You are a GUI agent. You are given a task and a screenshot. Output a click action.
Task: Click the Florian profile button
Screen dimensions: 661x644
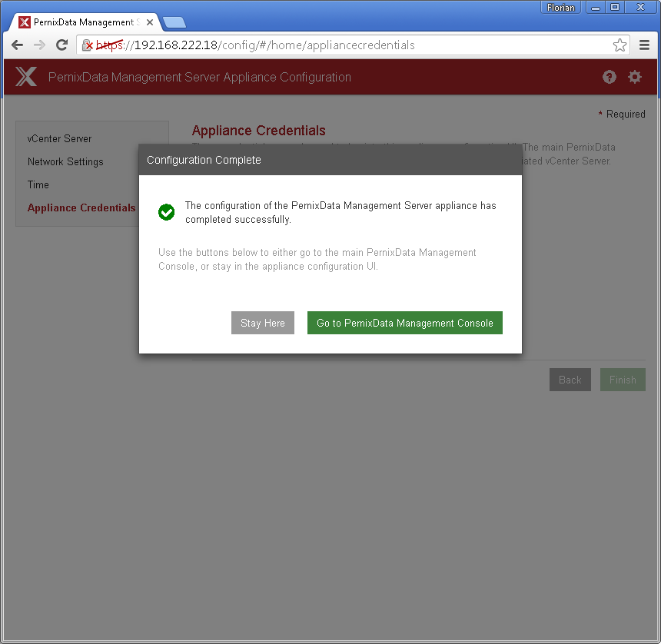point(560,8)
